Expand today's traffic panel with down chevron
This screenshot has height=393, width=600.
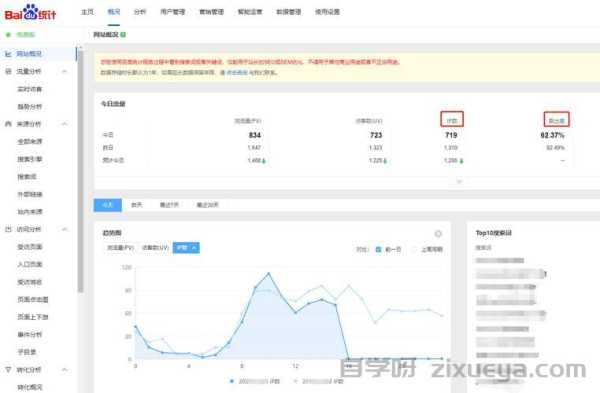point(459,181)
